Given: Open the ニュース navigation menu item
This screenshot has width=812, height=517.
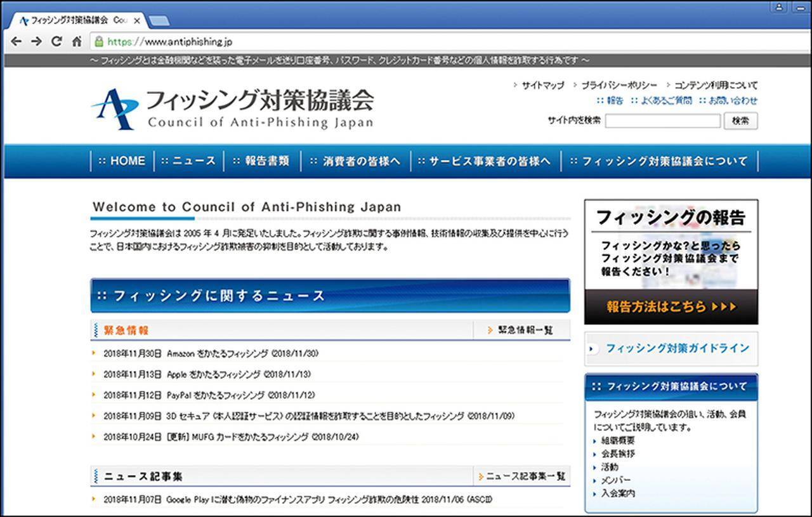Looking at the screenshot, I should [x=188, y=161].
